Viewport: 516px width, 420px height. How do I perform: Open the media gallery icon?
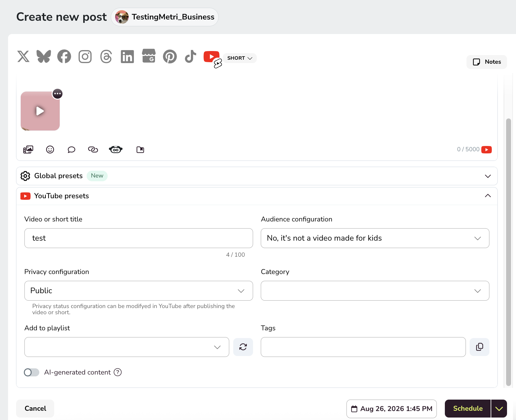(28, 150)
